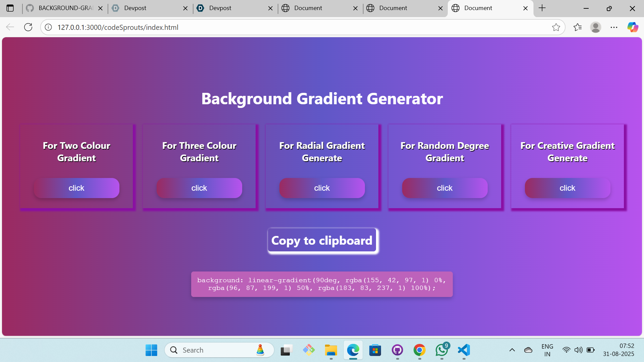Image resolution: width=644 pixels, height=362 pixels.
Task: Open Copilot sidebar icon
Action: [633, 27]
